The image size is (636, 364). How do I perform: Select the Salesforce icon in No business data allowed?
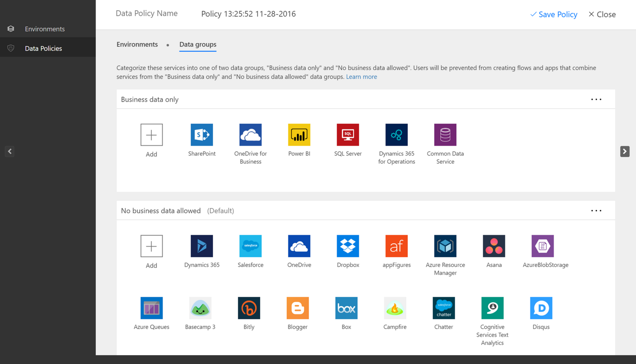click(250, 246)
